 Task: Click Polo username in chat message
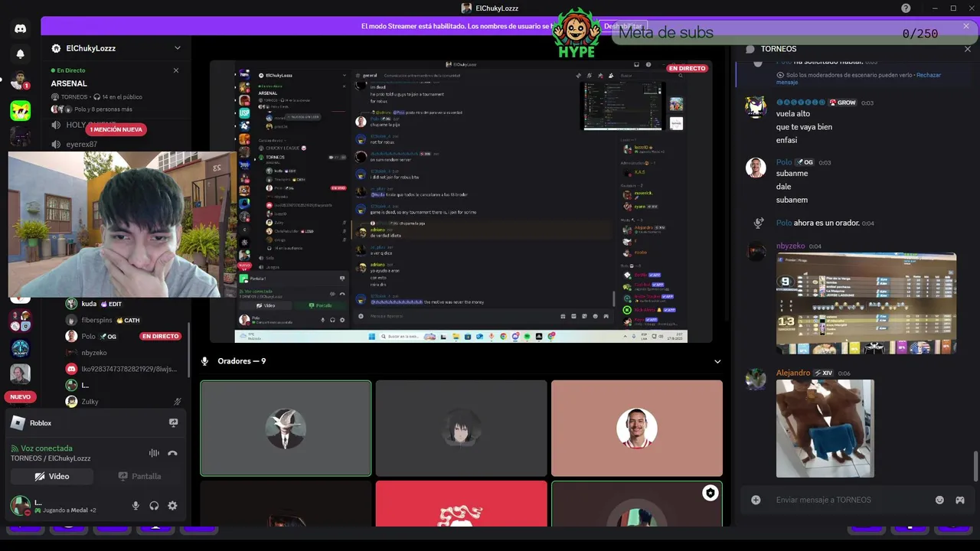coord(784,162)
